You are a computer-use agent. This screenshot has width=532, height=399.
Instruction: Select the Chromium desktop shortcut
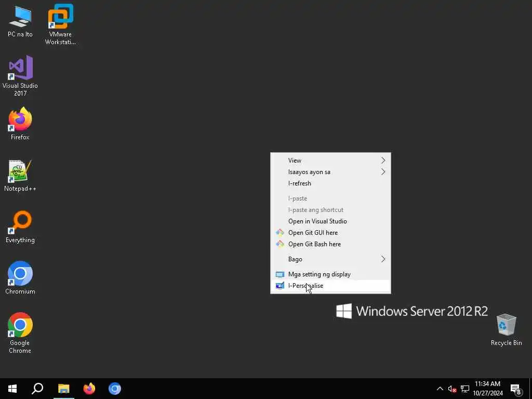tap(20, 277)
